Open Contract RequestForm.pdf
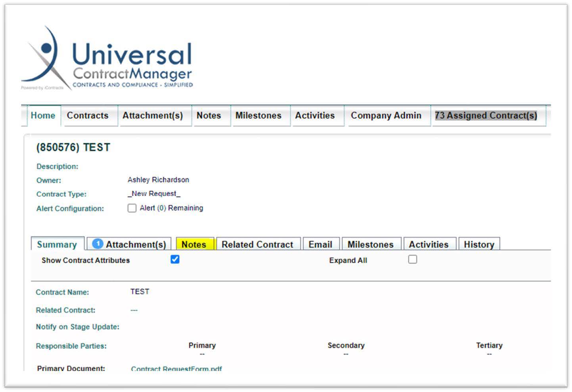 click(176, 369)
